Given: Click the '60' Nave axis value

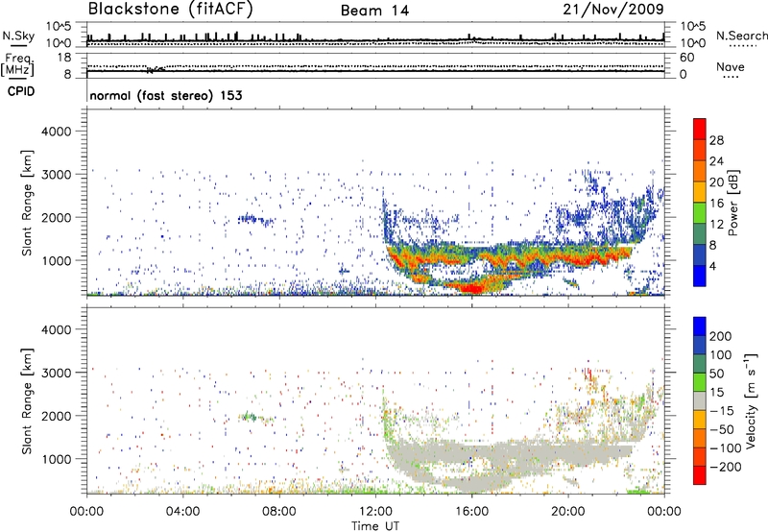Looking at the screenshot, I should [x=686, y=58].
